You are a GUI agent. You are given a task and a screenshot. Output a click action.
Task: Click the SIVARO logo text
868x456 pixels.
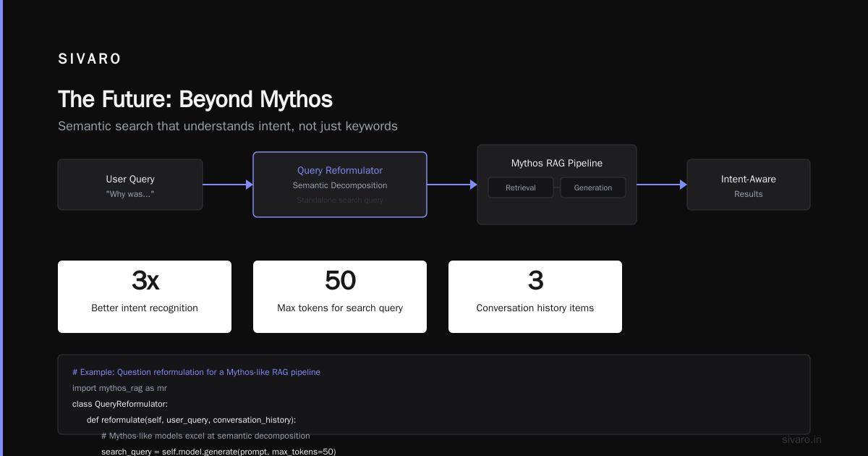pos(90,59)
